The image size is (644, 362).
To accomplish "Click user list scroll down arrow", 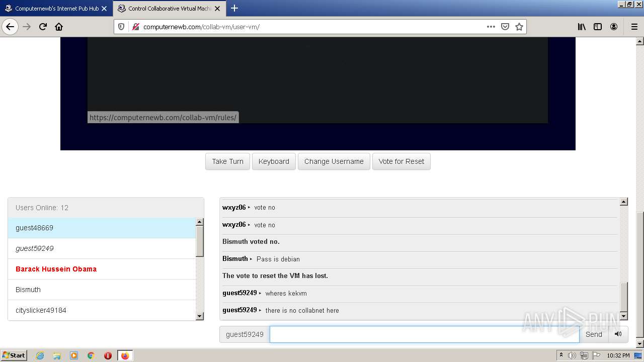I will [x=200, y=316].
